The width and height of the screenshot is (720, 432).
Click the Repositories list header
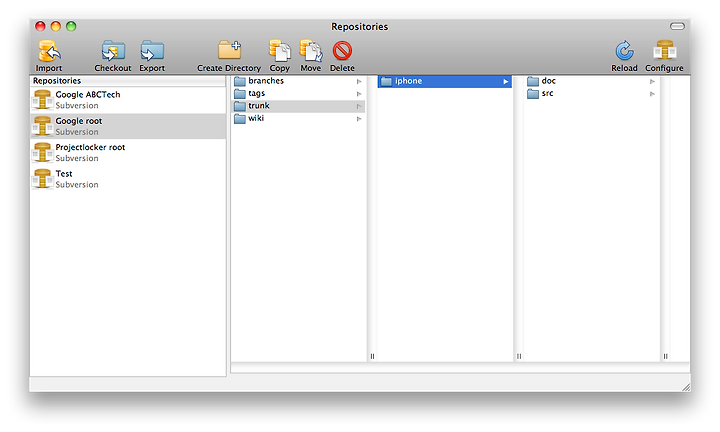[128, 81]
